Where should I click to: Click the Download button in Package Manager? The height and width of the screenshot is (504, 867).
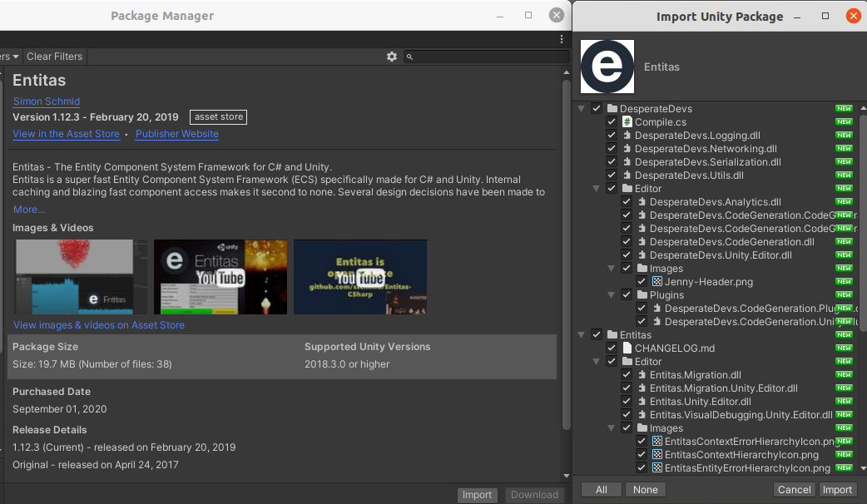point(534,495)
